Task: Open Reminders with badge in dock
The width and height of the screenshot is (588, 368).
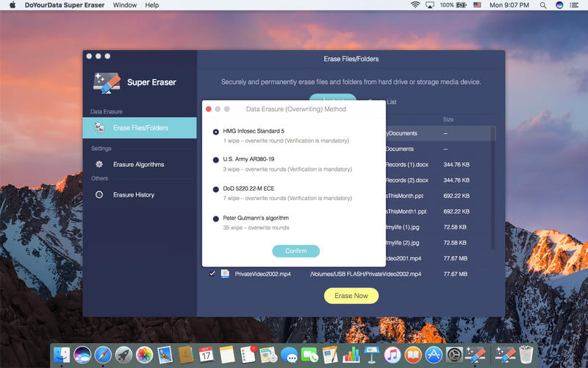Action: click(248, 355)
